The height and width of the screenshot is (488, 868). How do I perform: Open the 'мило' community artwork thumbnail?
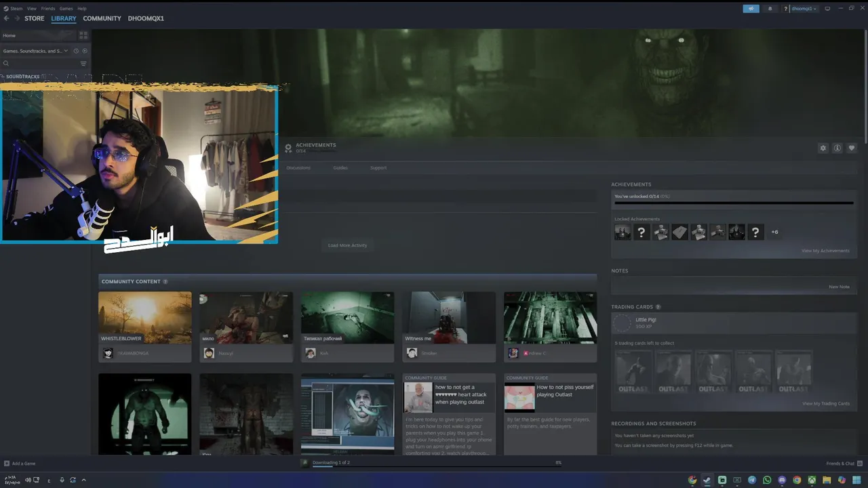(x=246, y=317)
